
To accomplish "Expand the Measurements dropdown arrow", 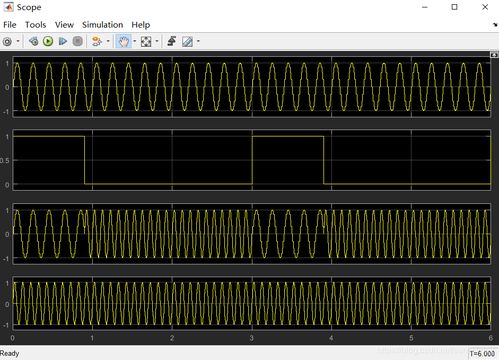I will click(x=198, y=42).
